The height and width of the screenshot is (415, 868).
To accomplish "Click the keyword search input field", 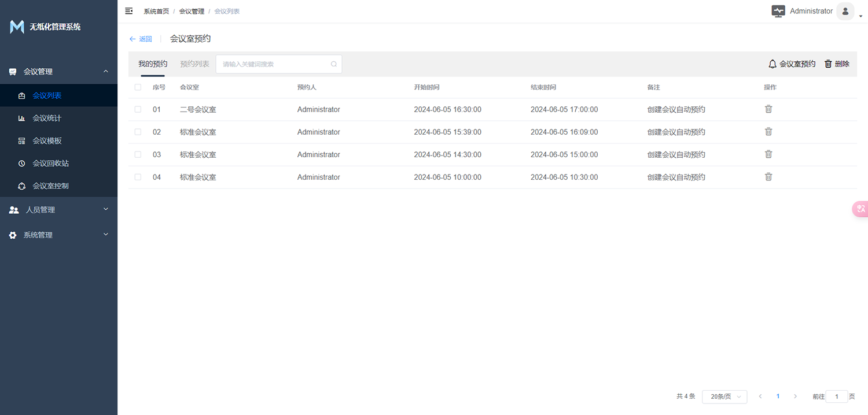I will pos(274,64).
